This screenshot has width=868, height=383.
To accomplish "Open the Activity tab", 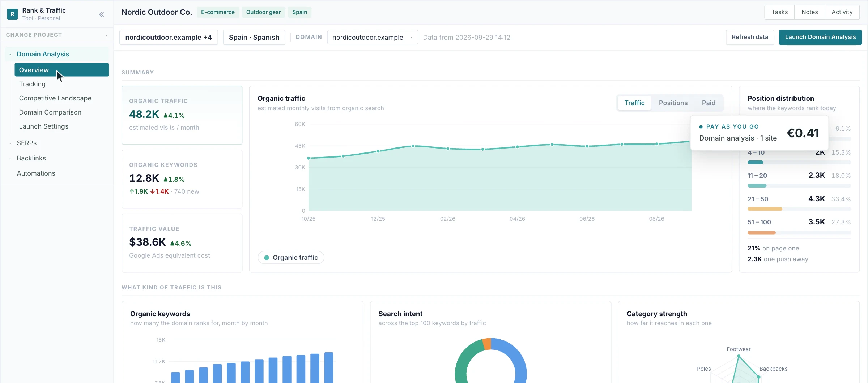I will 842,12.
